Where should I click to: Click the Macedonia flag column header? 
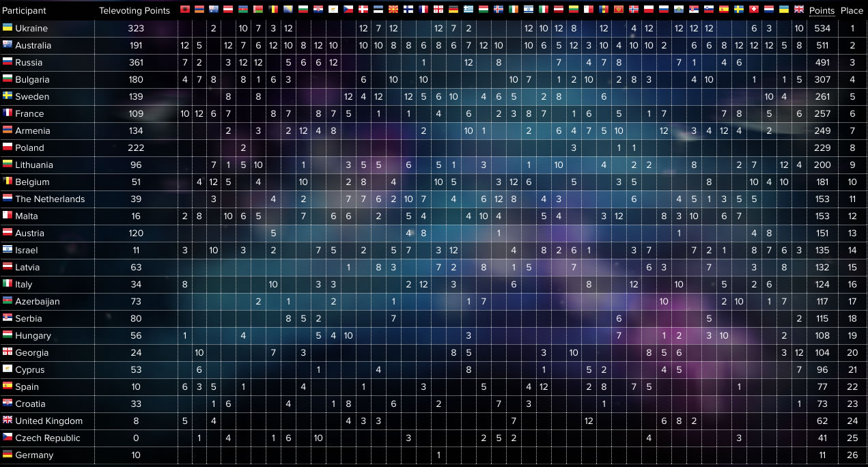point(393,10)
